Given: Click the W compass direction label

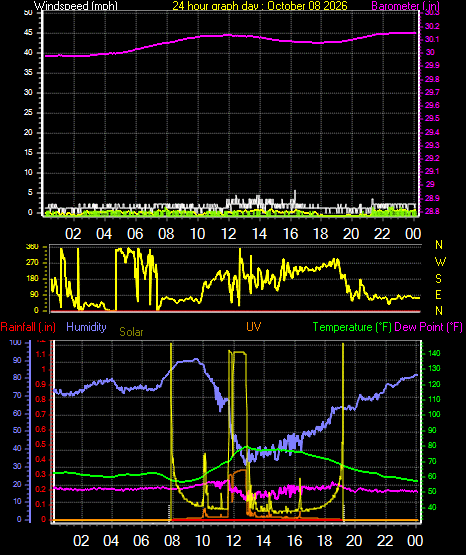Looking at the screenshot, I should pyautogui.click(x=440, y=262).
